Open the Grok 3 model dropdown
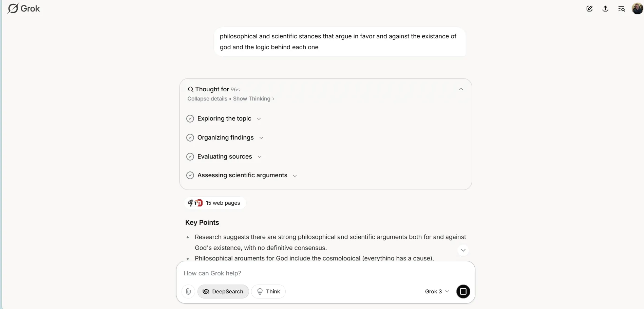 pyautogui.click(x=437, y=291)
